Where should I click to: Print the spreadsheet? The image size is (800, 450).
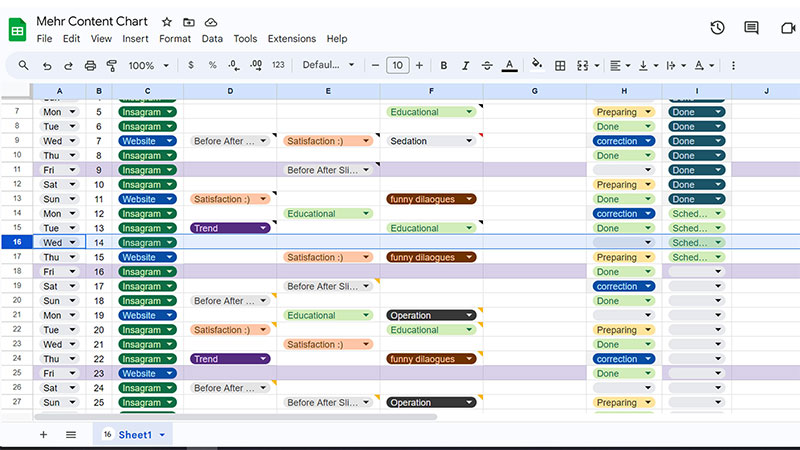(x=90, y=65)
